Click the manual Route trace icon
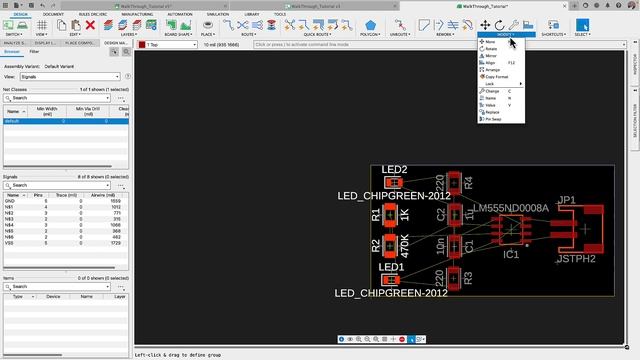Screen dimensions: 640x360 pyautogui.click(x=228, y=25)
